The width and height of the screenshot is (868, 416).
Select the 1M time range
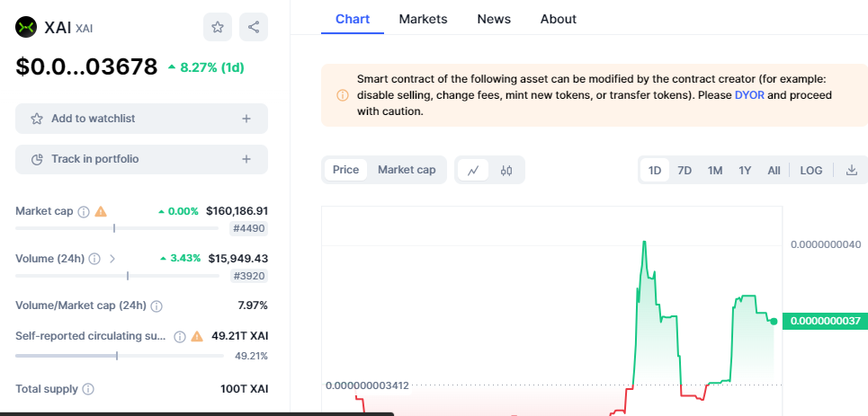click(715, 171)
